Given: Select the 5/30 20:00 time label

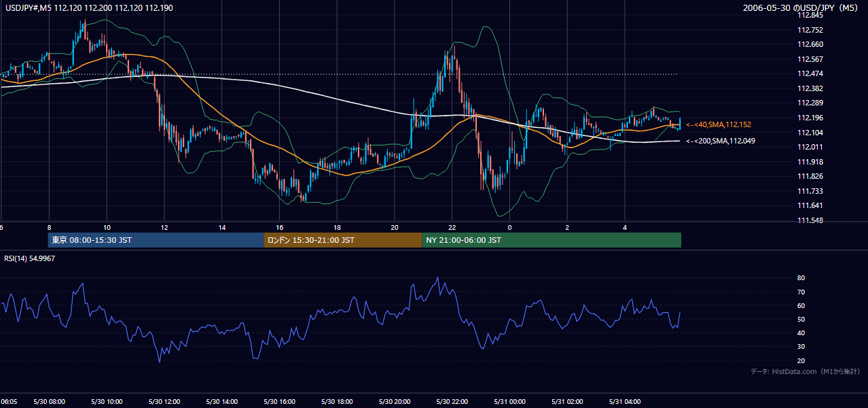Looking at the screenshot, I should point(395,402).
